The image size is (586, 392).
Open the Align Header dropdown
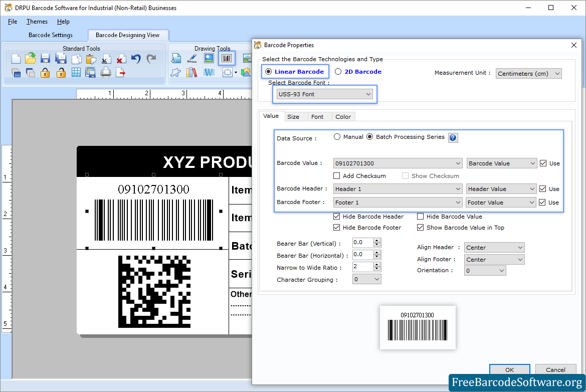point(494,248)
